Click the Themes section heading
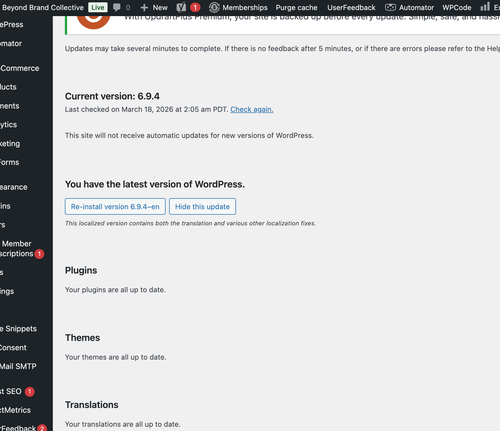This screenshot has height=431, width=500. coord(82,338)
